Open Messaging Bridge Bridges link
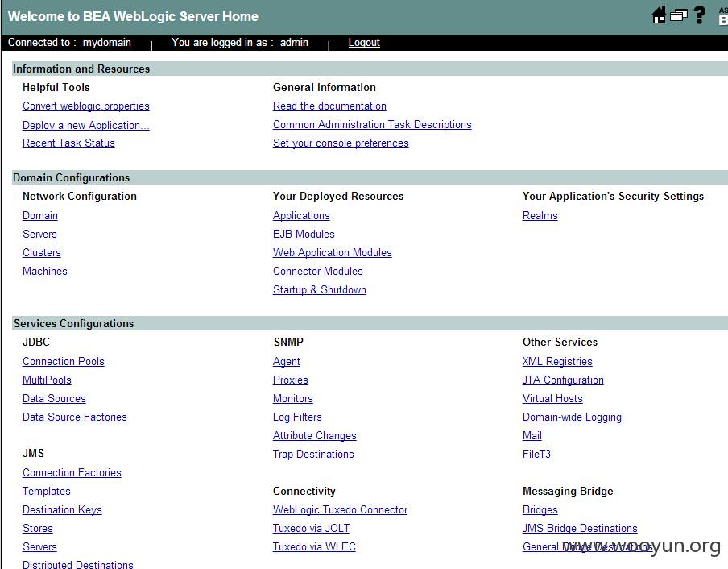 pyautogui.click(x=540, y=510)
